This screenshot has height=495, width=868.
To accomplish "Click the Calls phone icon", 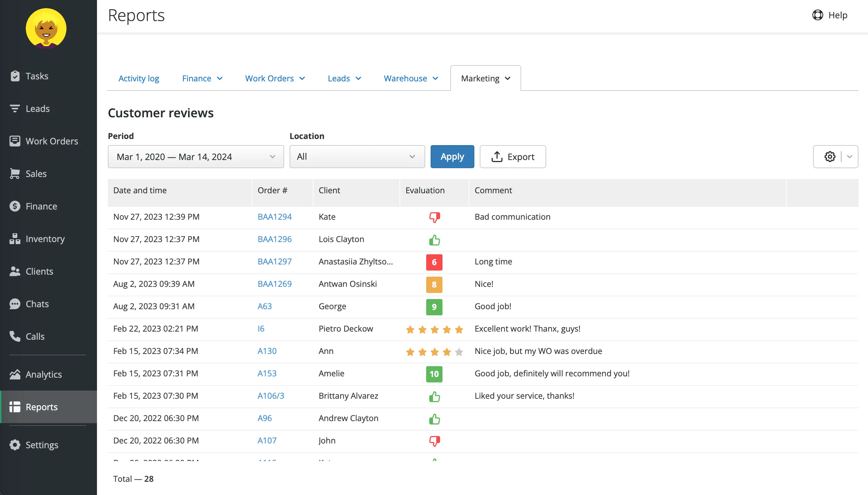I will [15, 336].
